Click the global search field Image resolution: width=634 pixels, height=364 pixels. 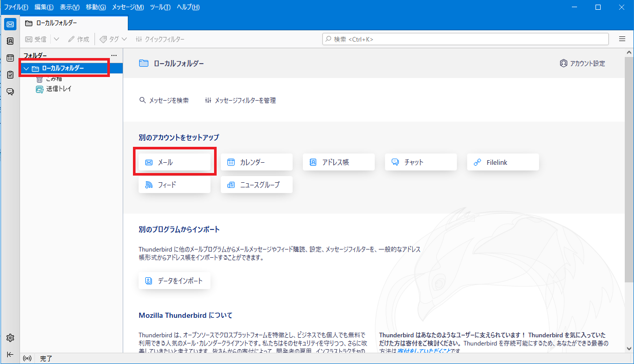pyautogui.click(x=466, y=39)
